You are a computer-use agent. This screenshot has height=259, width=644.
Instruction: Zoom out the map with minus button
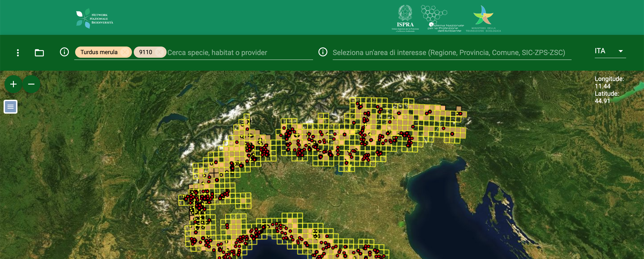(x=31, y=84)
